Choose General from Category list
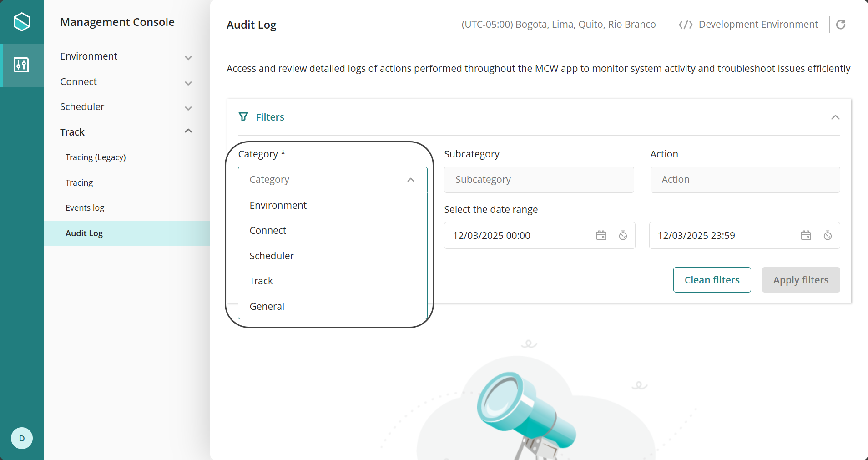 (267, 306)
